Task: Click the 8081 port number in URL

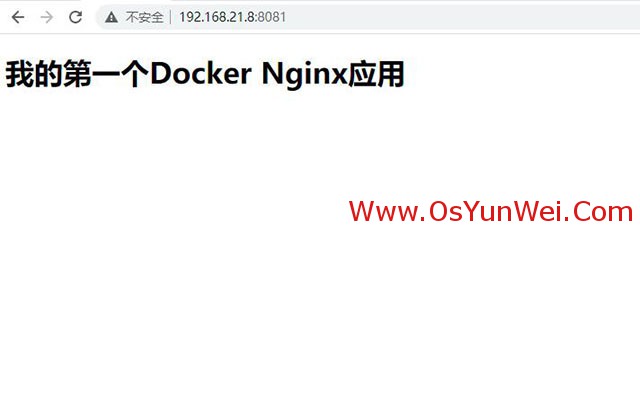Action: tap(271, 17)
